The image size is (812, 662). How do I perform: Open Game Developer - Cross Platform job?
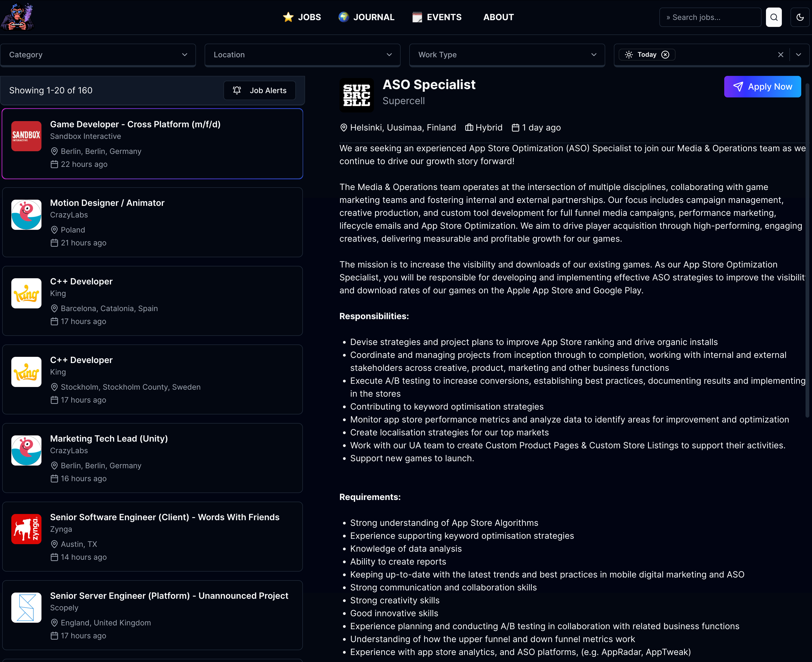coord(152,144)
